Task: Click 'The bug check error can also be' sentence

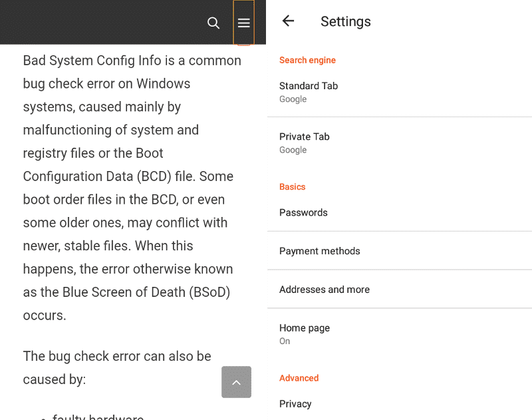Action: 117,356
